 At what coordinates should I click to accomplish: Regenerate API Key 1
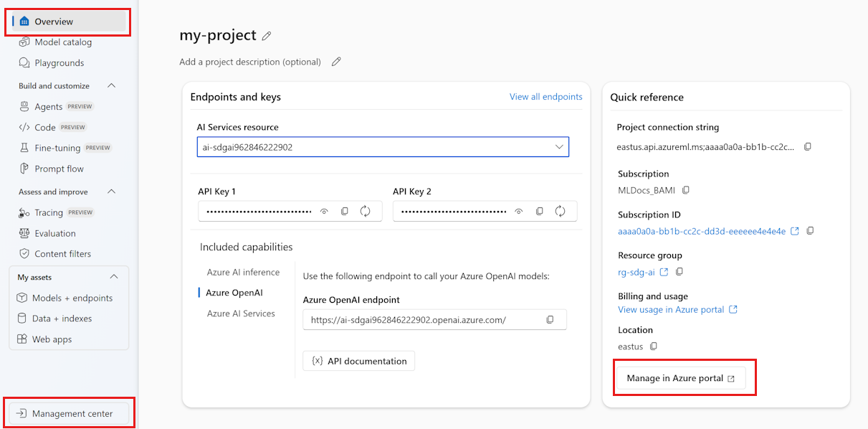pos(365,211)
